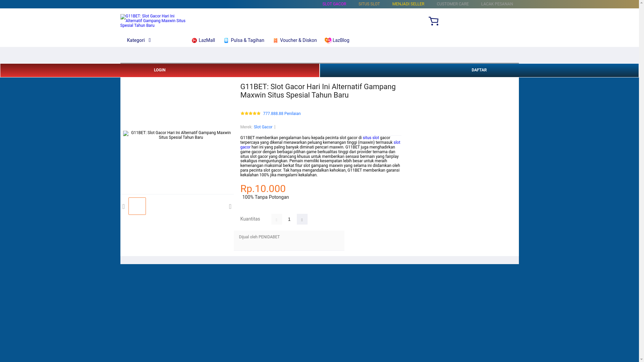Open CUSTOMER CARE top menu link
This screenshot has width=644, height=362.
click(x=452, y=4)
